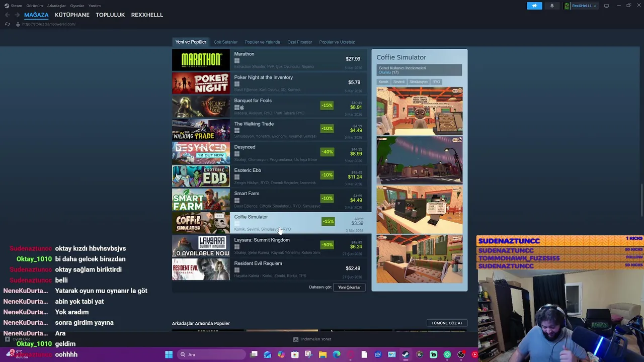Click the Windows platform icon under Marathon
This screenshot has height=362, width=644.
point(236,61)
